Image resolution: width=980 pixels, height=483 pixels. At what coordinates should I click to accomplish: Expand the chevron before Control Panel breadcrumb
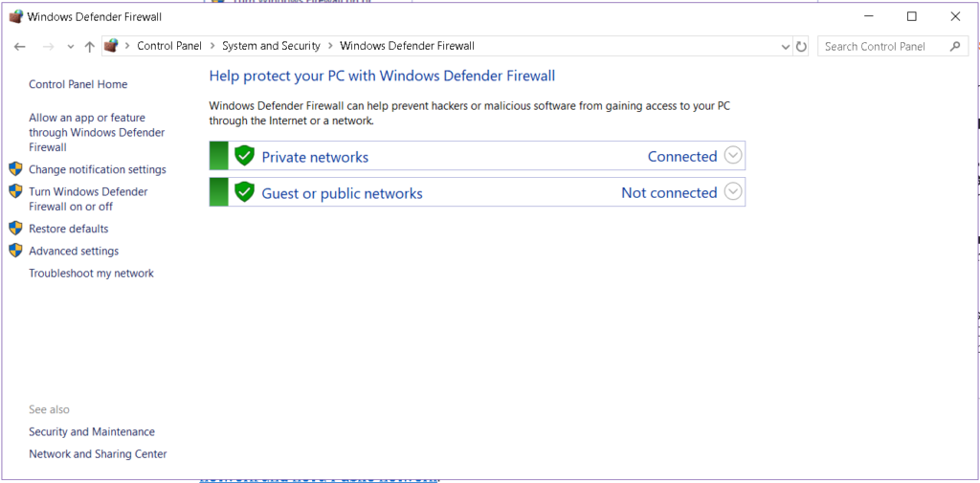pos(127,46)
